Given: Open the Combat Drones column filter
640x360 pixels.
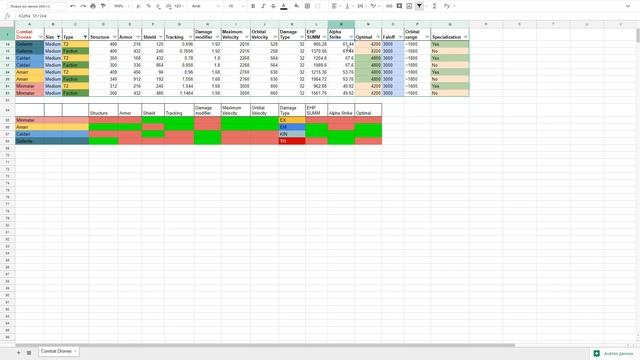Looking at the screenshot, I should pyautogui.click(x=40, y=37).
